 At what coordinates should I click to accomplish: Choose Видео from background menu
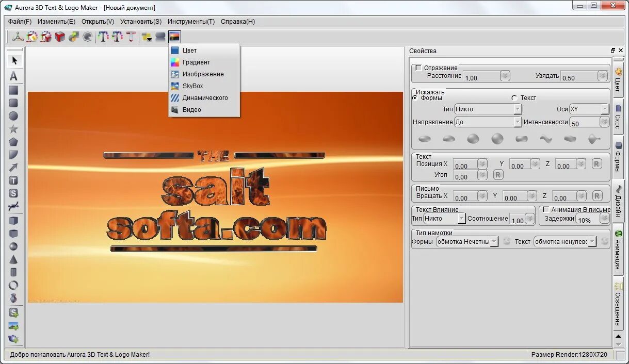click(x=204, y=110)
